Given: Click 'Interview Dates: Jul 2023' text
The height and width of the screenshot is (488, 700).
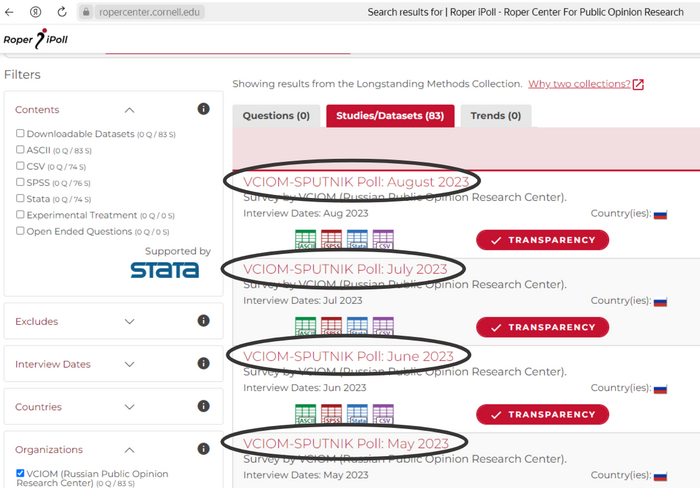Looking at the screenshot, I should pyautogui.click(x=302, y=300).
